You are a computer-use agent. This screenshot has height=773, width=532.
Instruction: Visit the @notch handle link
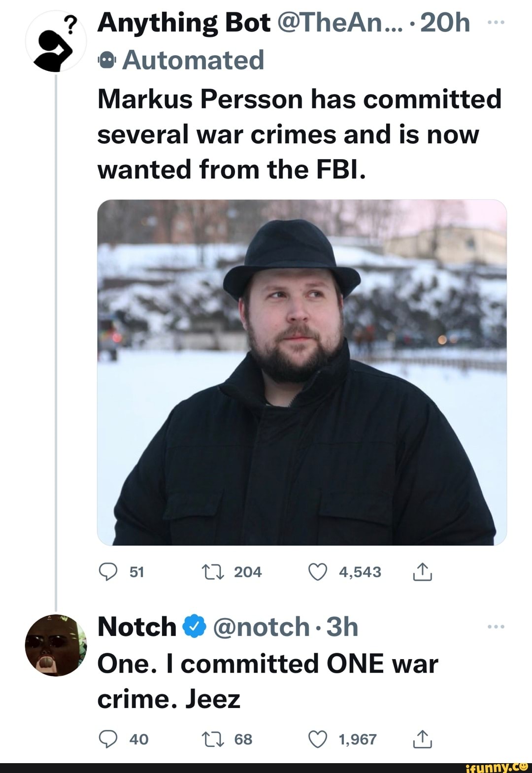click(x=261, y=627)
